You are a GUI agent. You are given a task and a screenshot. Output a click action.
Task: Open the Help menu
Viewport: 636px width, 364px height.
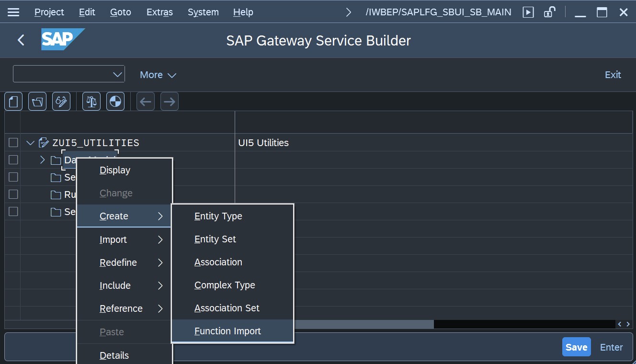pos(243,12)
